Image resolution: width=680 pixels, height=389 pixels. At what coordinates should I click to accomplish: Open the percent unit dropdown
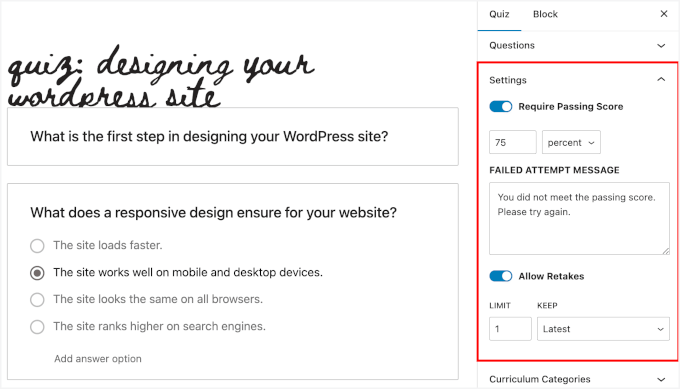coord(571,142)
